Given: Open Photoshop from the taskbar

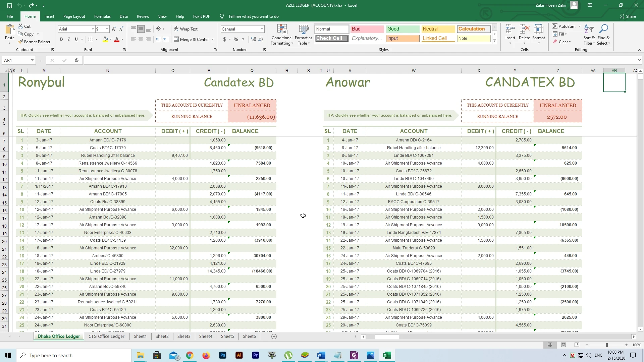Looking at the screenshot, I should pos(223,355).
